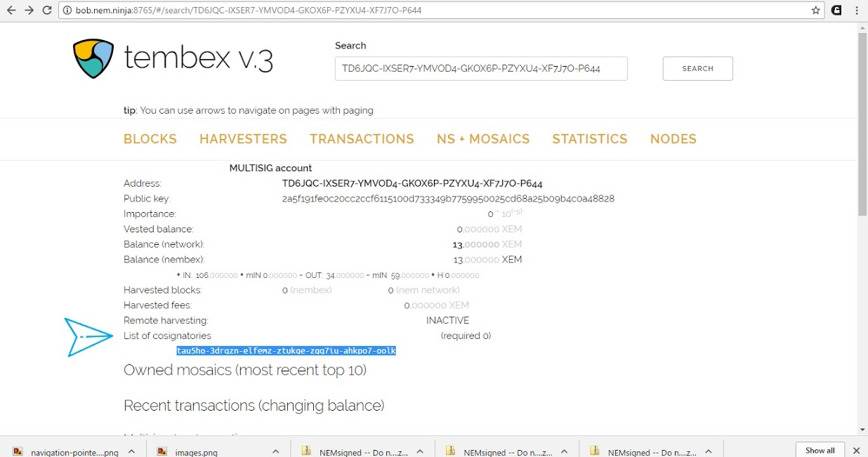Open third NEMsigned zip download
This screenshot has width=868, height=457.
coord(652,452)
